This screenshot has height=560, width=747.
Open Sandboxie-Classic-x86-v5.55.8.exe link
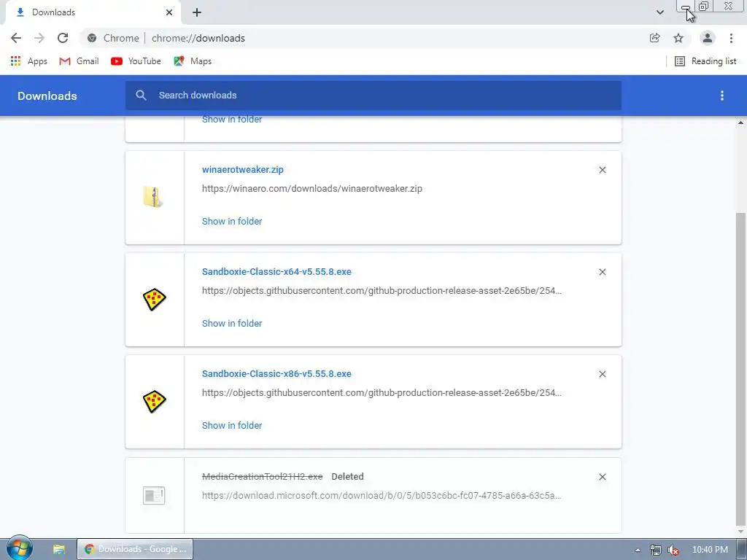click(x=276, y=374)
